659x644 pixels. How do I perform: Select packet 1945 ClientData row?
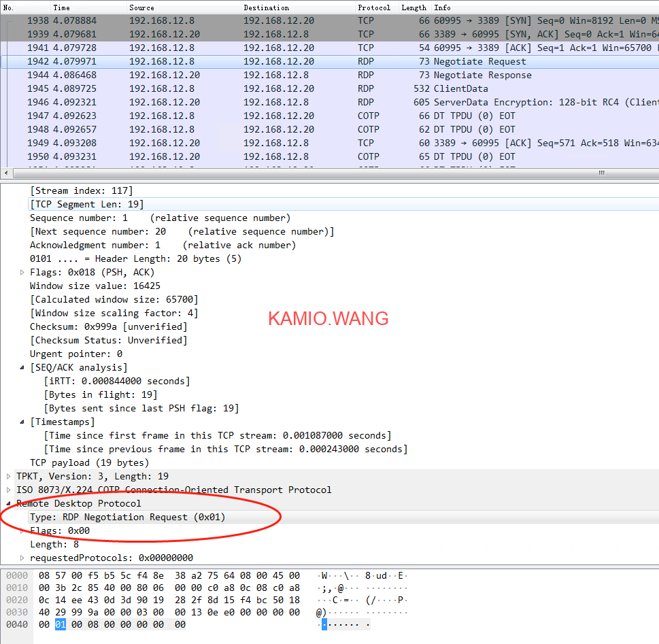click(340, 88)
